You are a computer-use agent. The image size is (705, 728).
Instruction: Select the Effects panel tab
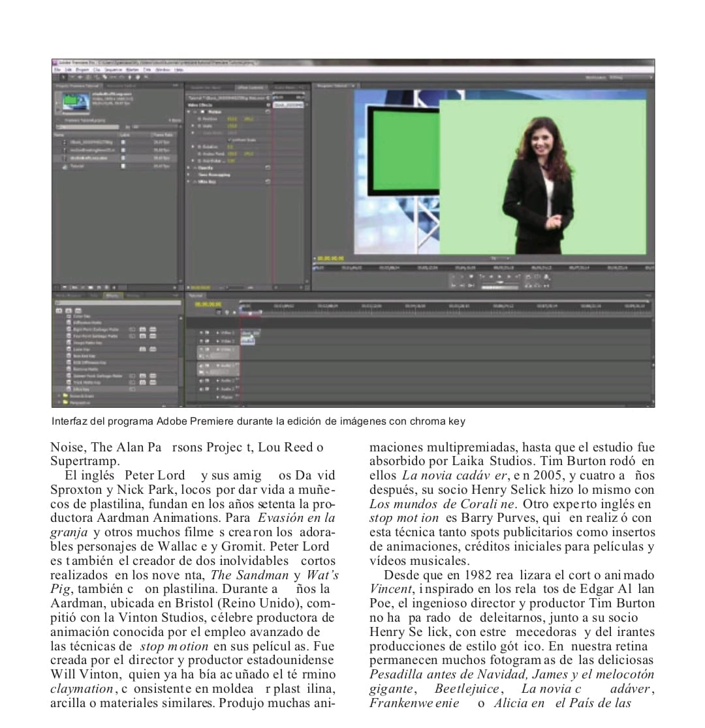tap(114, 296)
